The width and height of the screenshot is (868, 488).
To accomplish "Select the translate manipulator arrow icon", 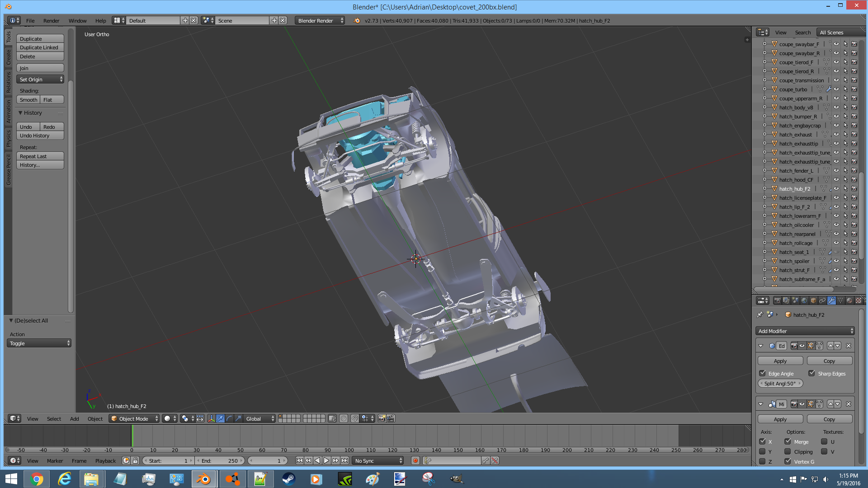I will 220,419.
